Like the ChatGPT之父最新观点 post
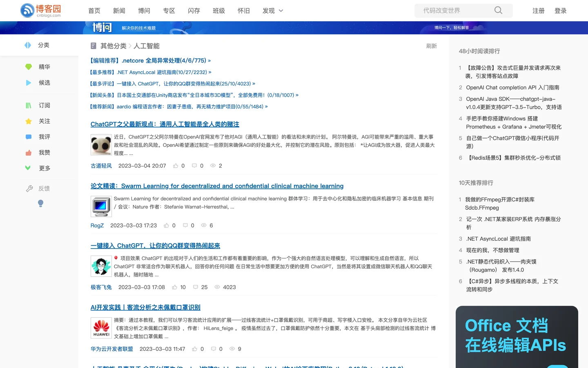 point(176,166)
